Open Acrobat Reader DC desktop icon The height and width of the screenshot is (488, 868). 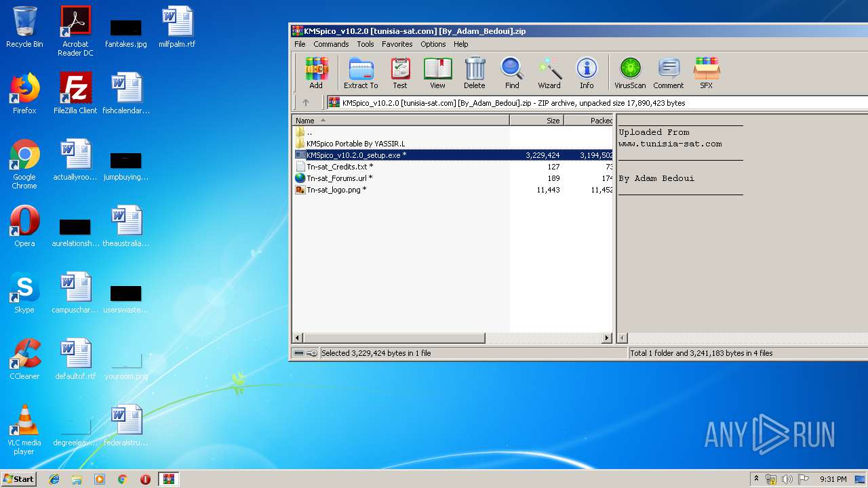[x=75, y=31]
